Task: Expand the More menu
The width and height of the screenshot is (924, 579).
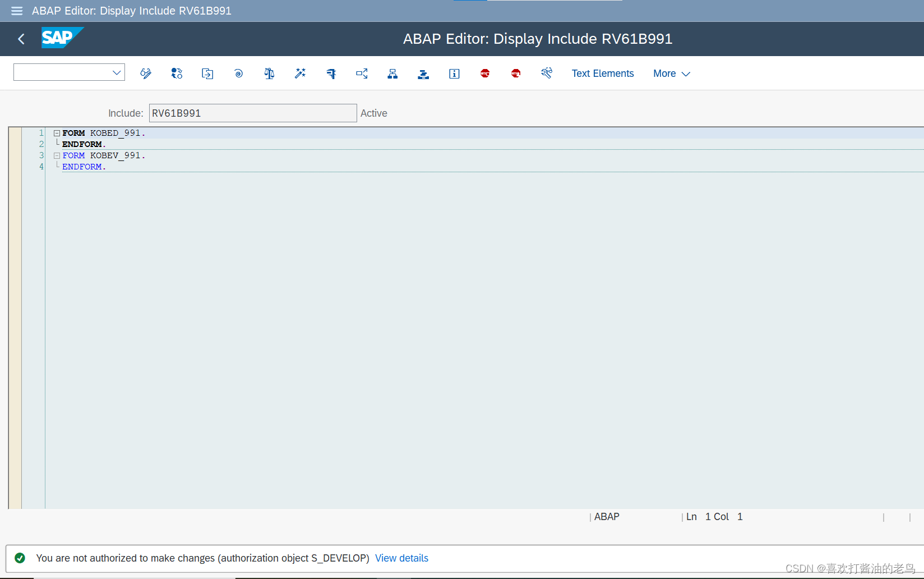Action: [671, 73]
